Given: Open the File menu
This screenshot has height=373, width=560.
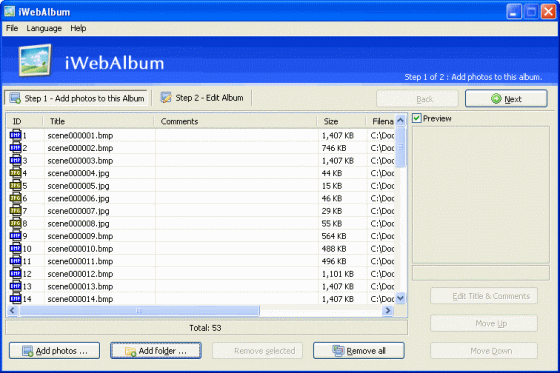Looking at the screenshot, I should pyautogui.click(x=12, y=28).
